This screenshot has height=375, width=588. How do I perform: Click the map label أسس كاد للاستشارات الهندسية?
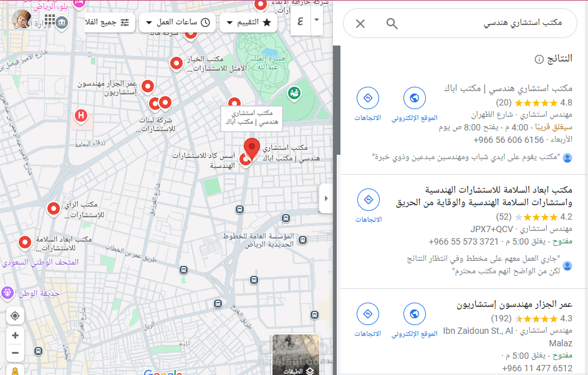click(205, 160)
